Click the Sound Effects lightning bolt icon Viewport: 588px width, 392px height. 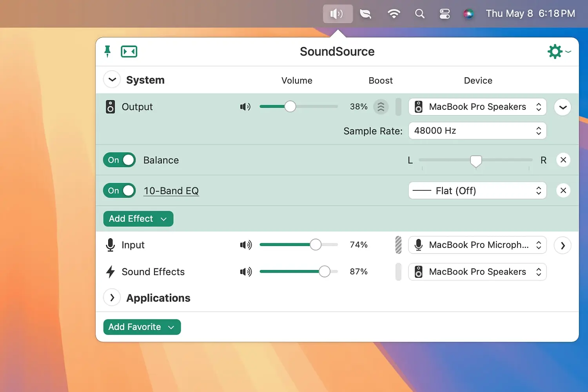(110, 272)
